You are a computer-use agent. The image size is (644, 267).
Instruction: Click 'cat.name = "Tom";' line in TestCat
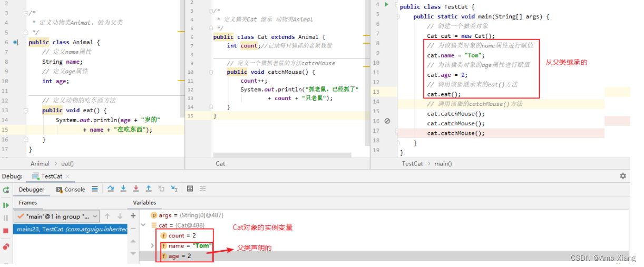coord(456,55)
